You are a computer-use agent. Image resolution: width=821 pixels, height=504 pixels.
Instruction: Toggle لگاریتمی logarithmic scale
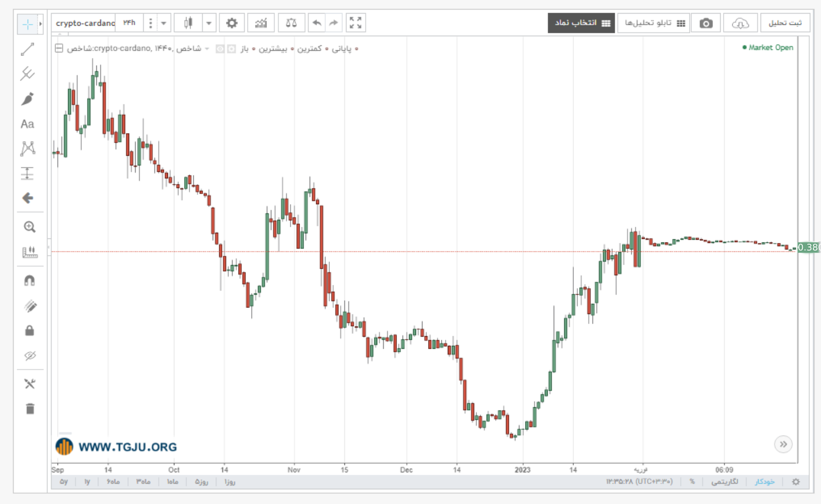(725, 482)
